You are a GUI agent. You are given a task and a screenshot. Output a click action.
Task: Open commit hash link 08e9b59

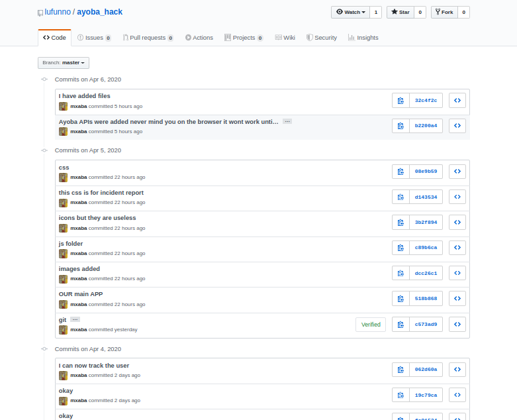(x=426, y=172)
